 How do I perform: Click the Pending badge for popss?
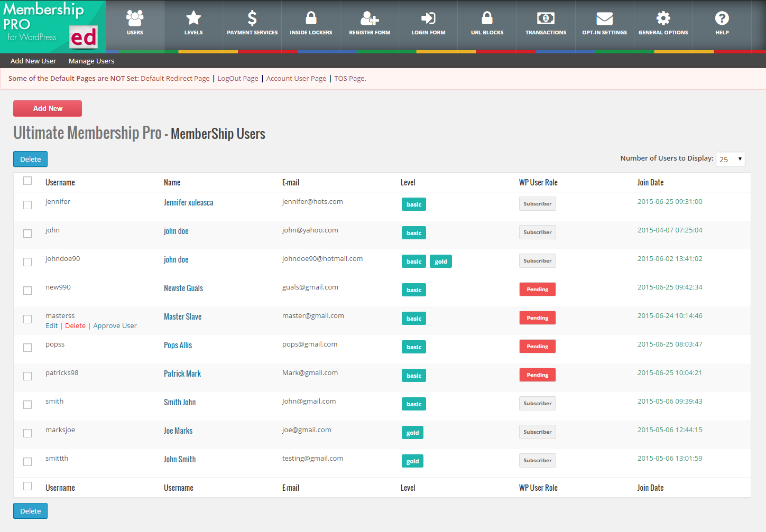point(537,347)
